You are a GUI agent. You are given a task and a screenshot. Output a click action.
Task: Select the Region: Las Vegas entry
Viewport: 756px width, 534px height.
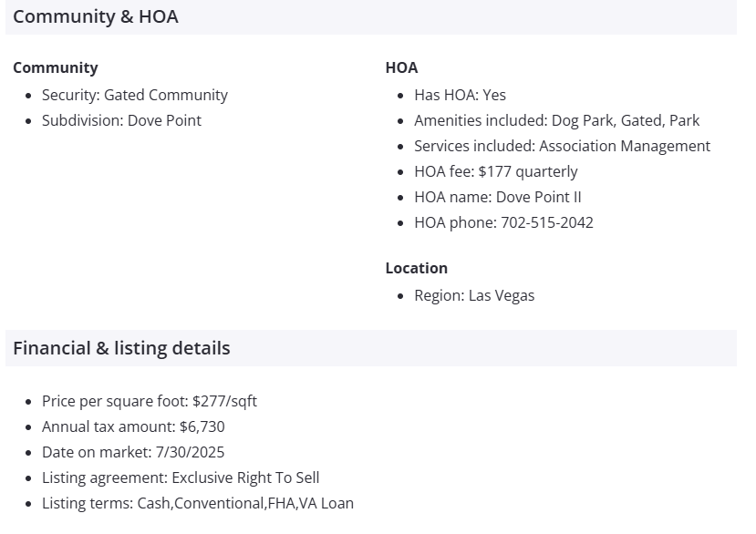click(474, 295)
